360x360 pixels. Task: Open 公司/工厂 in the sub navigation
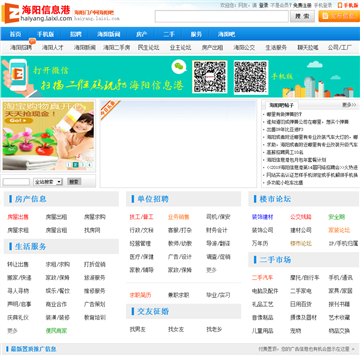click(x=339, y=48)
